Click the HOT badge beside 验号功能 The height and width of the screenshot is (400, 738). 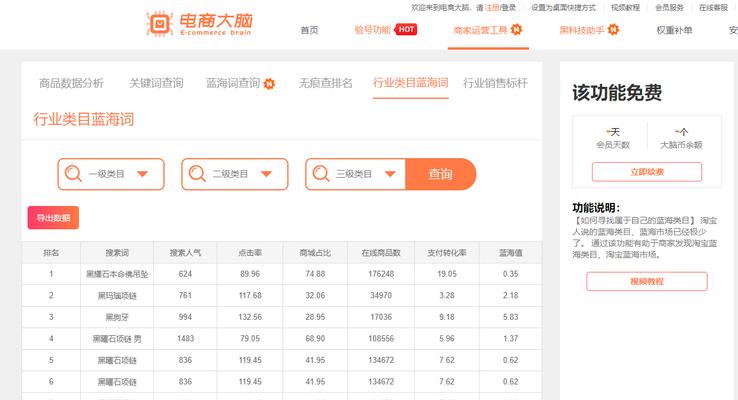pyautogui.click(x=406, y=30)
